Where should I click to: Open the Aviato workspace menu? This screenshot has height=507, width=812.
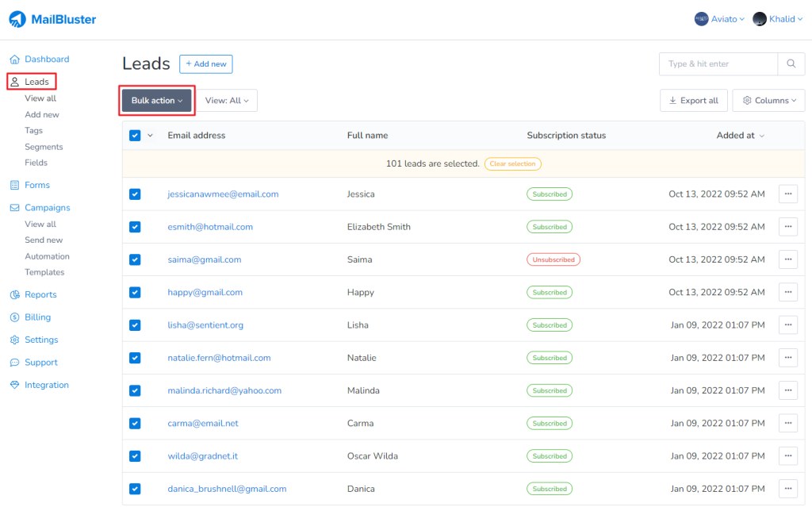pos(719,18)
